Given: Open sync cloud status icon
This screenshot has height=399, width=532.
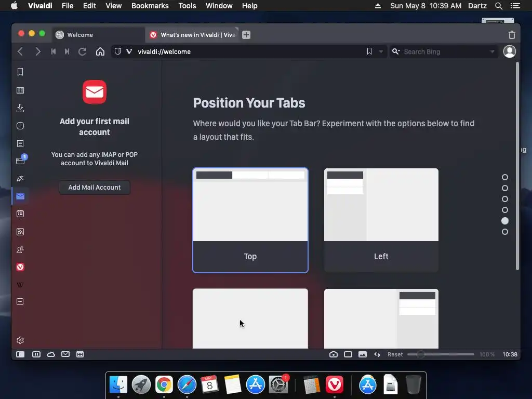Looking at the screenshot, I should 50,354.
